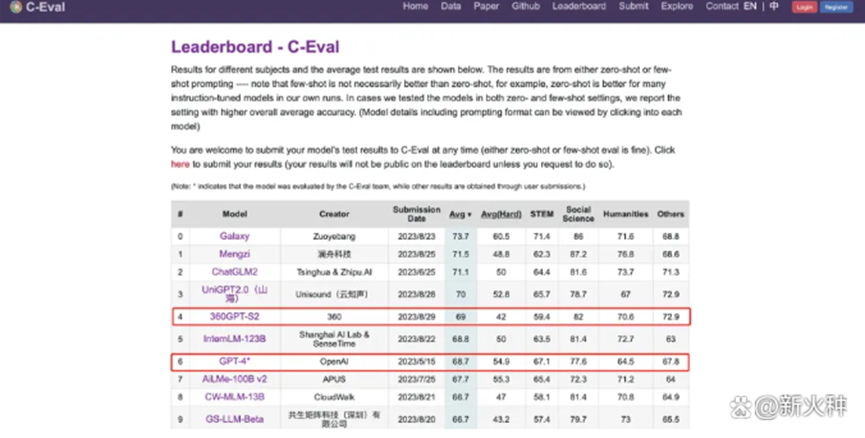
Task: Open the Mengzi model details
Action: tap(234, 254)
